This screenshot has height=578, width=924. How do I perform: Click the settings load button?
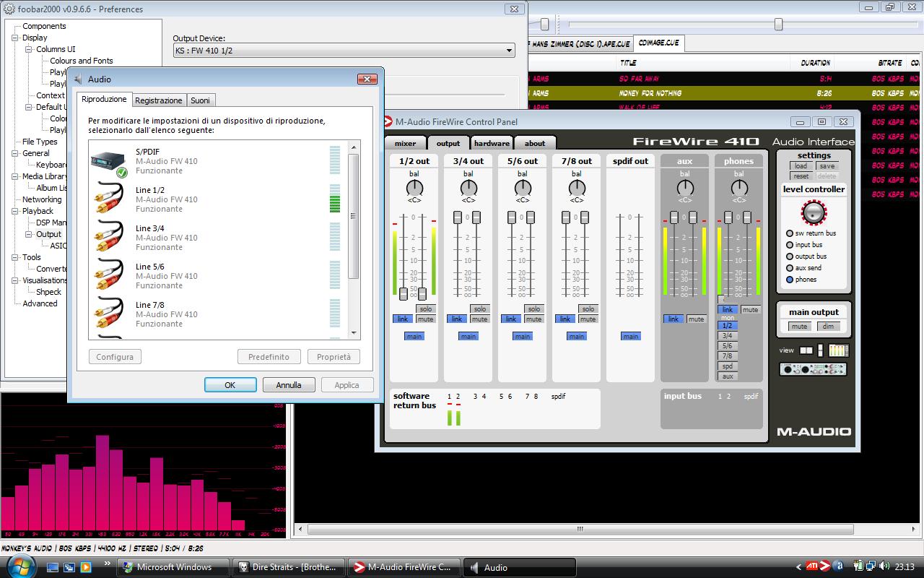tap(801, 165)
